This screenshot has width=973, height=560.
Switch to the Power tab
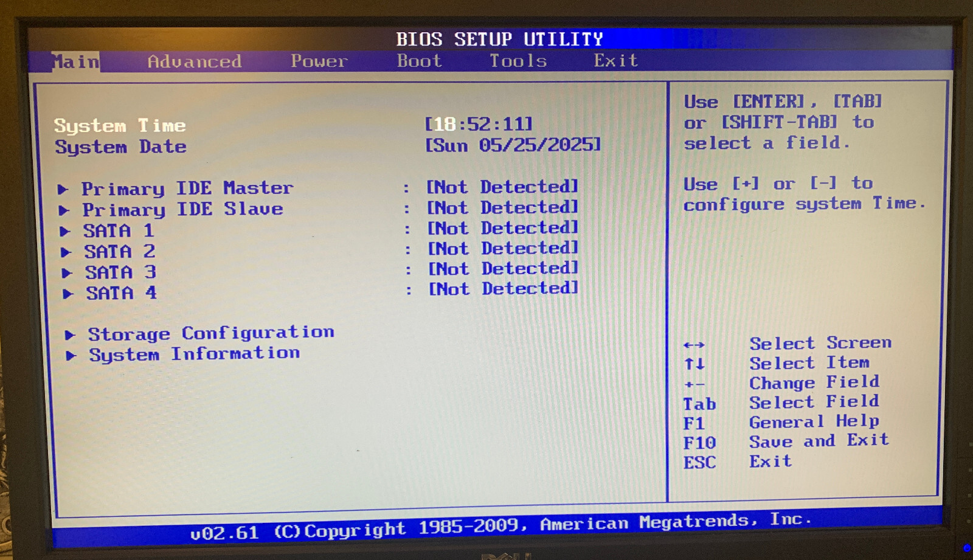(319, 61)
